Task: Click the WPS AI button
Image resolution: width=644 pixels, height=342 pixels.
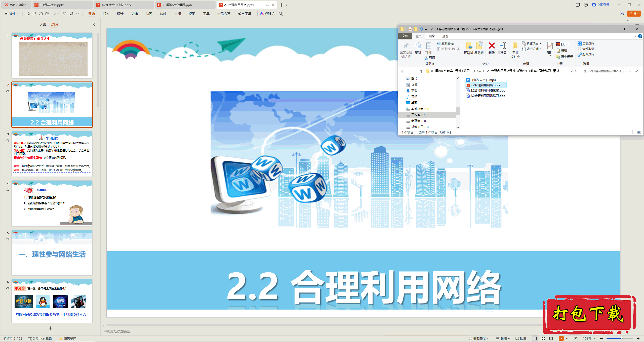Action: 268,14
